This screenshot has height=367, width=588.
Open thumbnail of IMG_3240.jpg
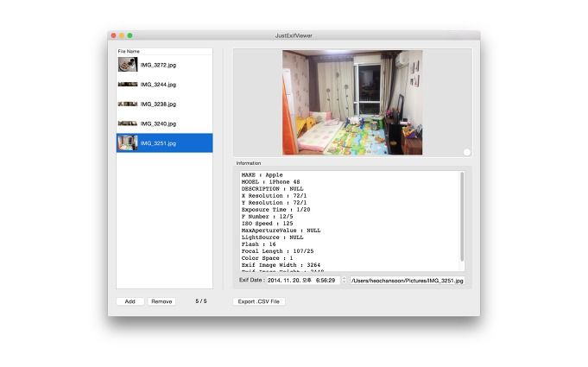coord(128,123)
